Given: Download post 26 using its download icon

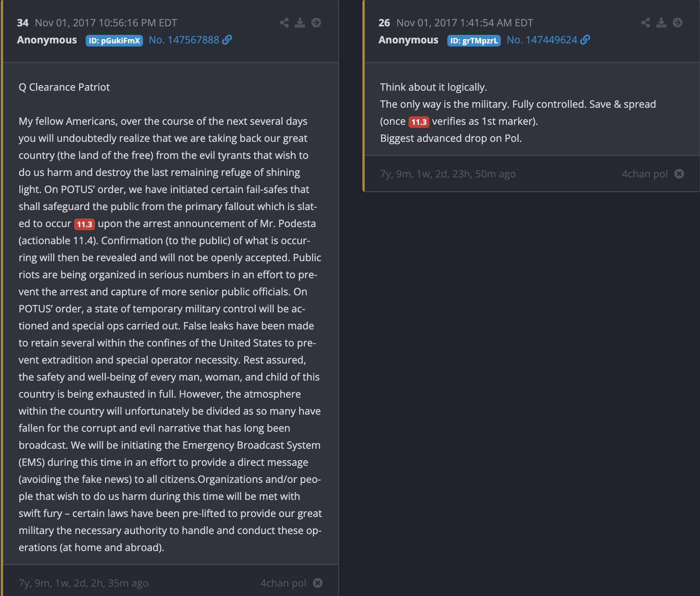Looking at the screenshot, I should point(661,23).
